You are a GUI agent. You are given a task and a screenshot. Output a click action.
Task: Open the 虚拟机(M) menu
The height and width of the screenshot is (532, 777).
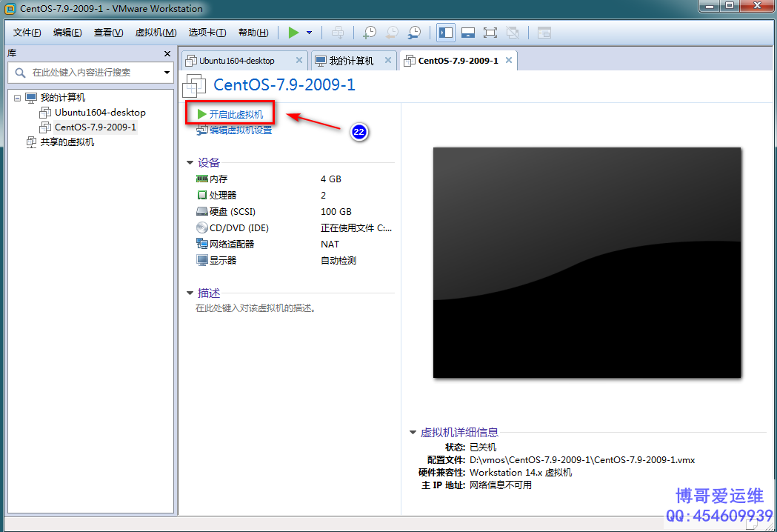point(156,33)
